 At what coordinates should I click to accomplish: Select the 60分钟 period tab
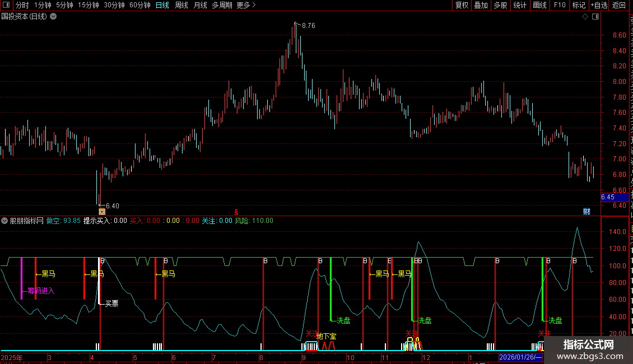140,5
